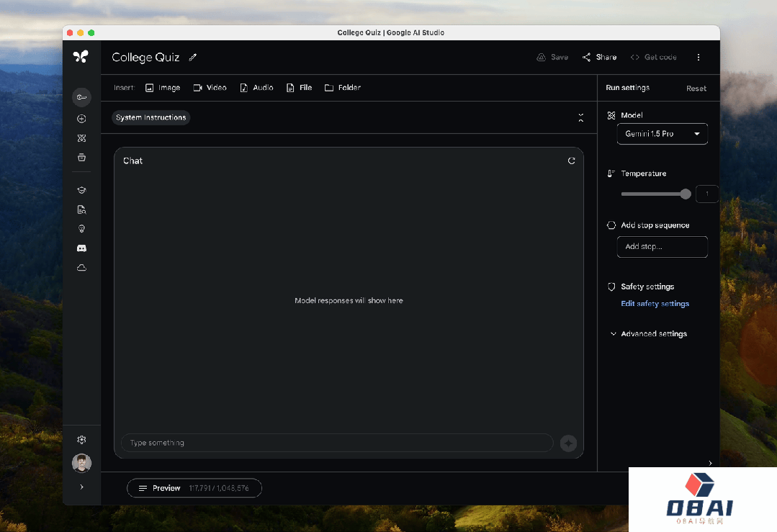
Task: Collapse the System Instructions panel chevrons
Action: pos(580,118)
